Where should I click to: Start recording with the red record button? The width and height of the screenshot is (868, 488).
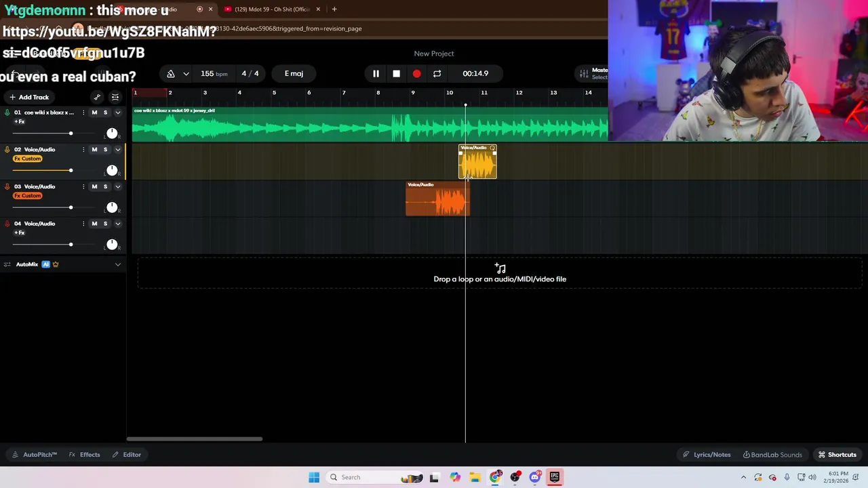point(416,73)
